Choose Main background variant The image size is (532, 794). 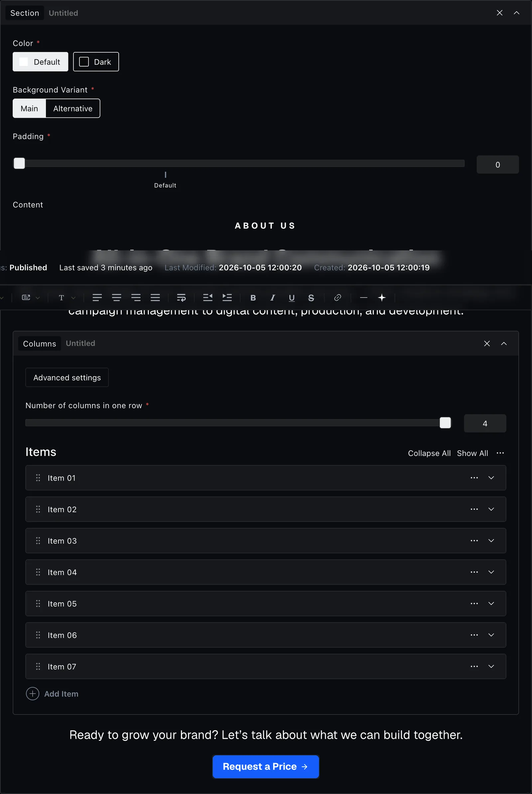[x=29, y=108]
